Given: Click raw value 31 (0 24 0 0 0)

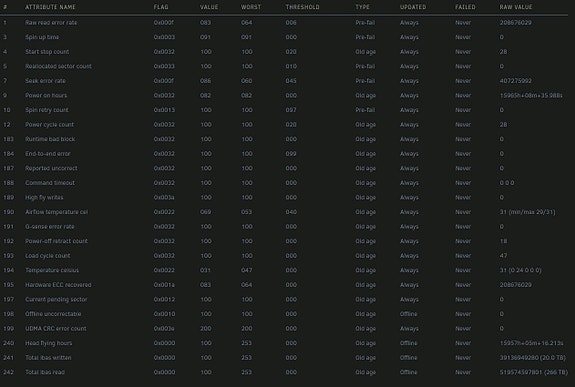Looking at the screenshot, I should 520,270.
